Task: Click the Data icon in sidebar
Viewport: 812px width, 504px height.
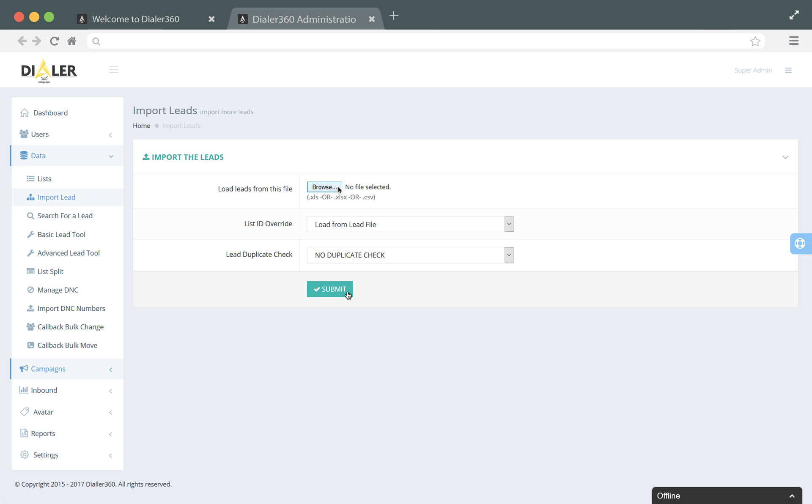Action: point(24,155)
